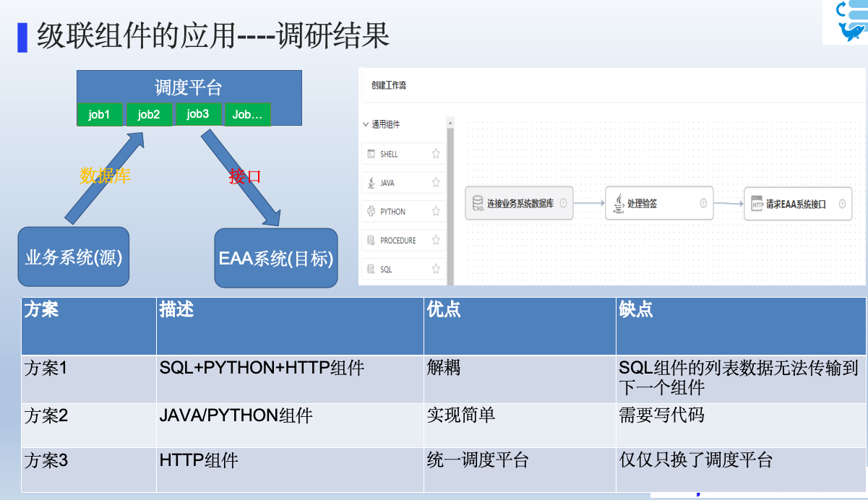Click the 业务系统(源) box
This screenshot has width=868, height=500.
[x=74, y=257]
